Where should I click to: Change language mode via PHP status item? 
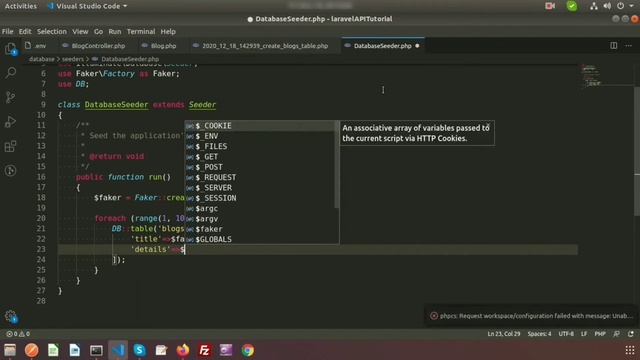point(600,334)
